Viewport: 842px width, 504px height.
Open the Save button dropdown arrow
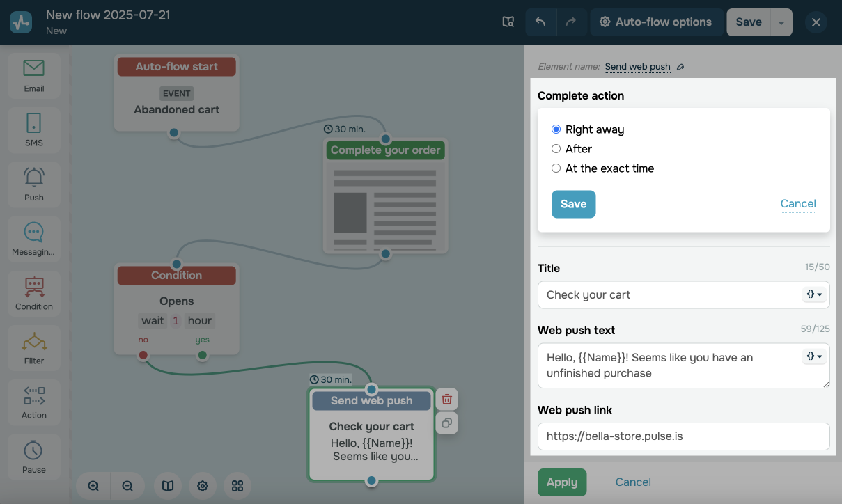click(781, 22)
